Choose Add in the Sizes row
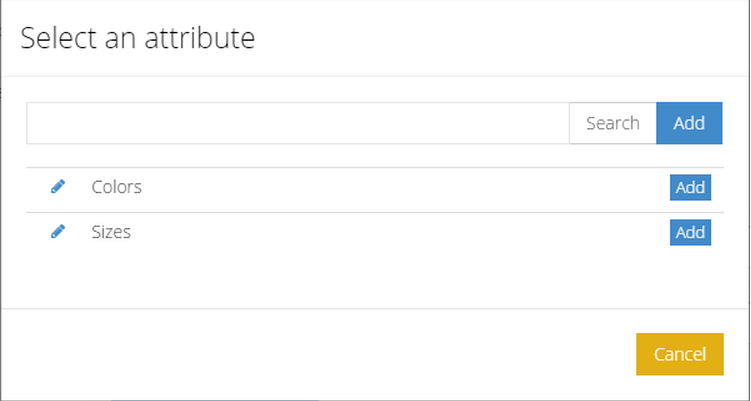This screenshot has width=751, height=401. [690, 232]
